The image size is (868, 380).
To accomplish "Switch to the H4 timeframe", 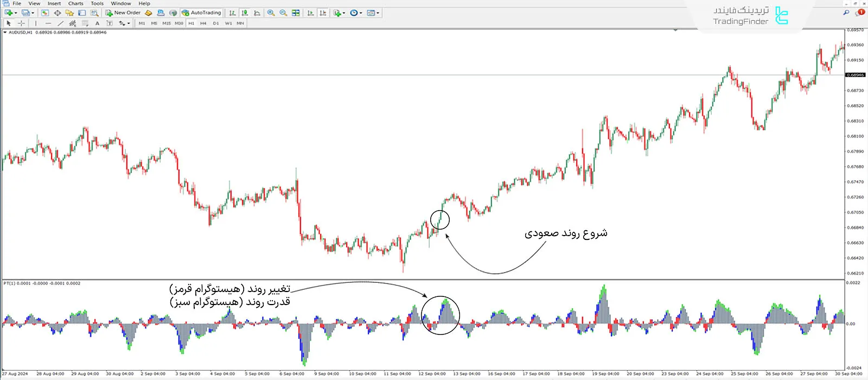I will [x=203, y=23].
